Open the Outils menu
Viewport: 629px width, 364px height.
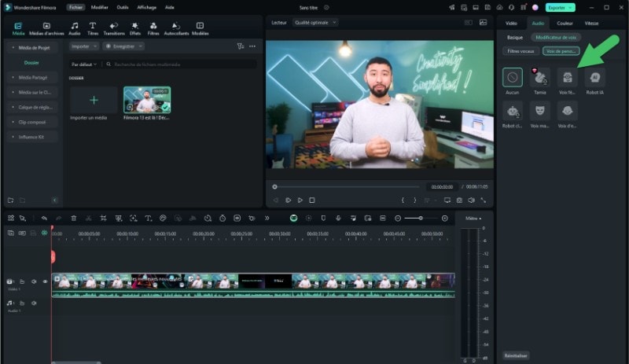(123, 7)
